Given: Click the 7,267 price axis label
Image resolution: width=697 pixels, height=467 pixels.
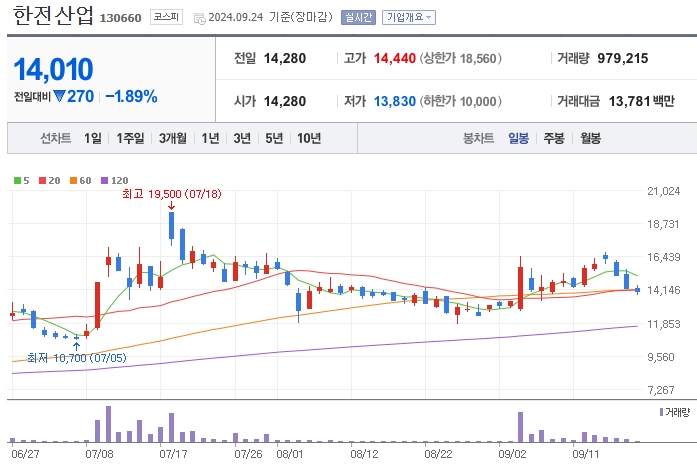Looking at the screenshot, I should pyautogui.click(x=661, y=390).
